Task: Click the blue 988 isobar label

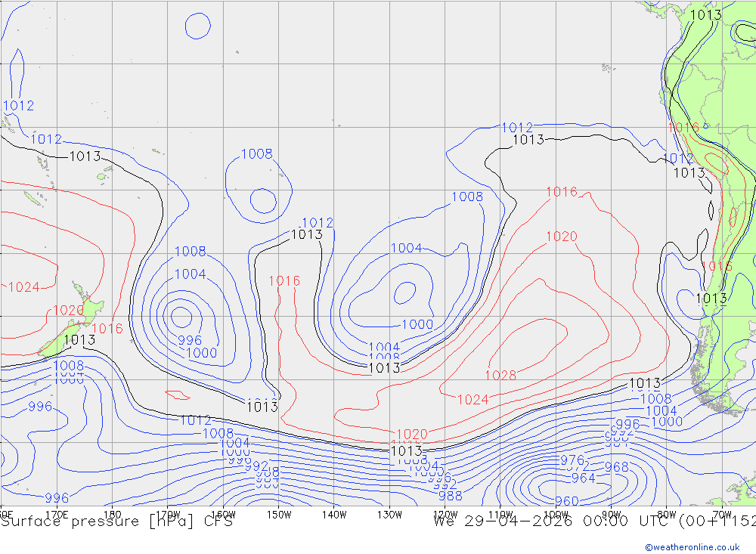Action: (450, 496)
